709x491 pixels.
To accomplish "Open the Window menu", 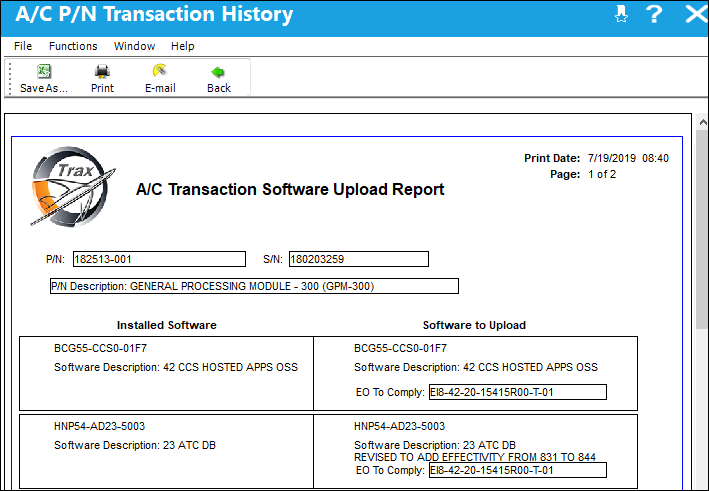I will 134,46.
